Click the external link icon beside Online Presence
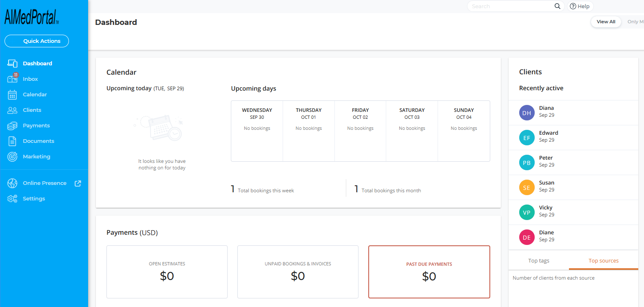 point(78,183)
